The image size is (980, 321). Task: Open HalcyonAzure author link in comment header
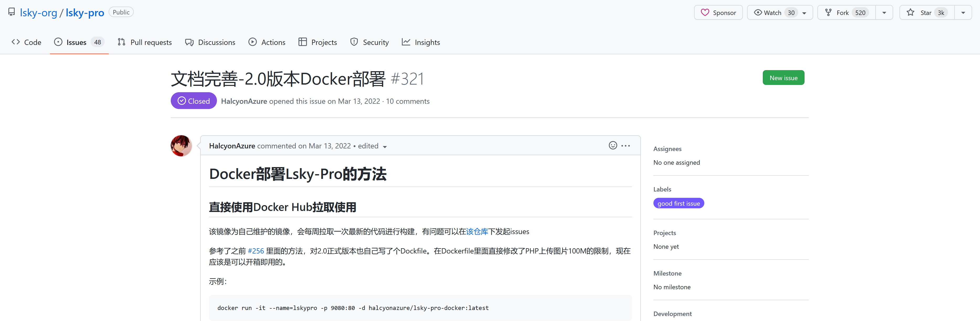pos(232,146)
